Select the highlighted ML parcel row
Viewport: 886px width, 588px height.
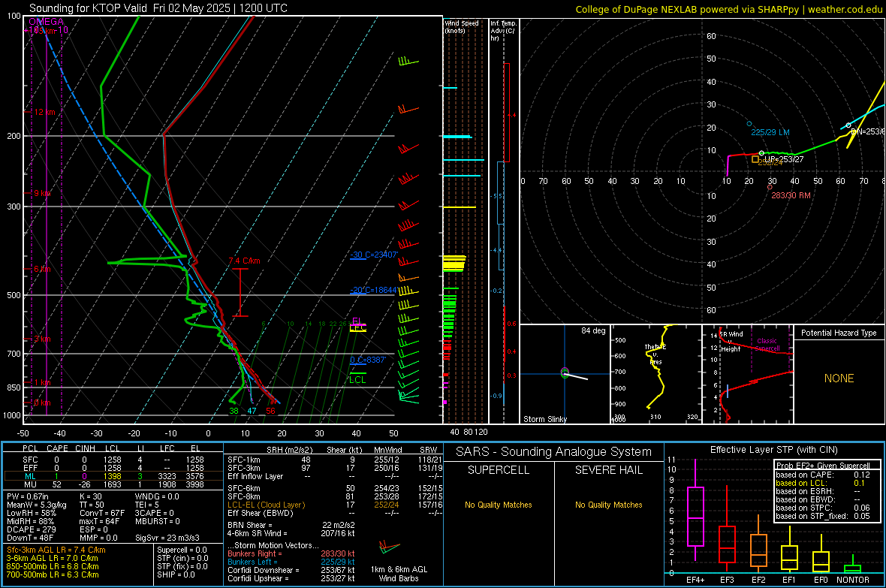113,476
